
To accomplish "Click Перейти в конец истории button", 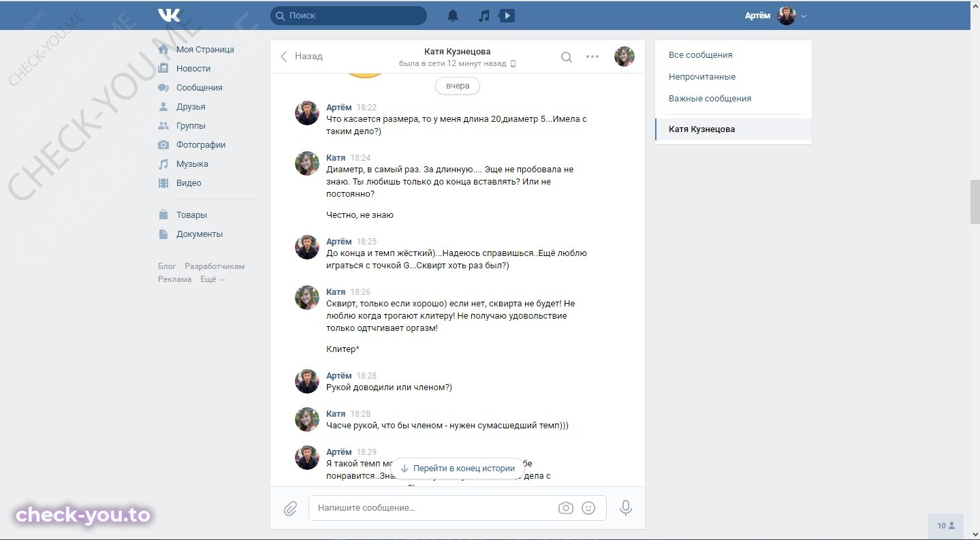I will point(457,468).
